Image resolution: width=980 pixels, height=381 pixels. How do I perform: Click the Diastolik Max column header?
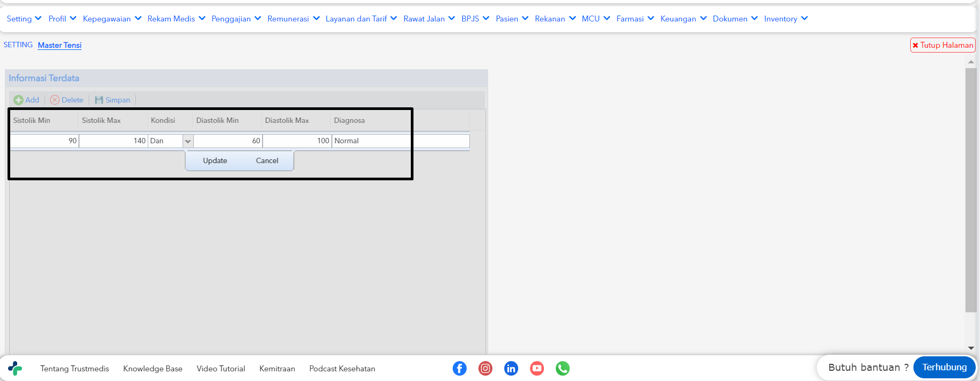coord(296,120)
